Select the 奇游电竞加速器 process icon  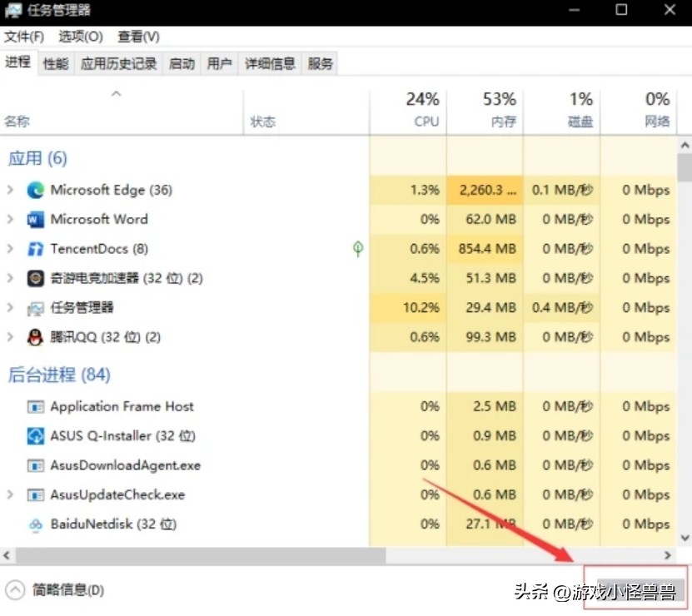tap(34, 278)
